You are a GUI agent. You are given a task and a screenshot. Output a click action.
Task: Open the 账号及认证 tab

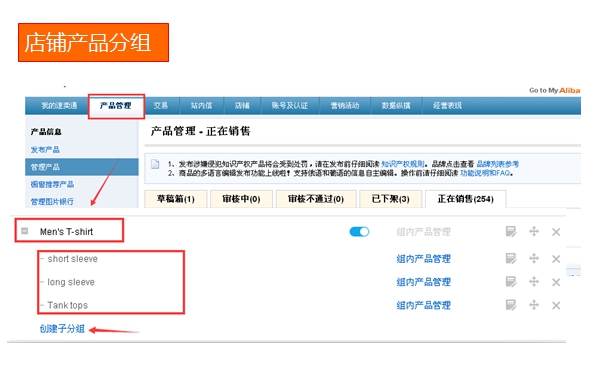click(290, 106)
